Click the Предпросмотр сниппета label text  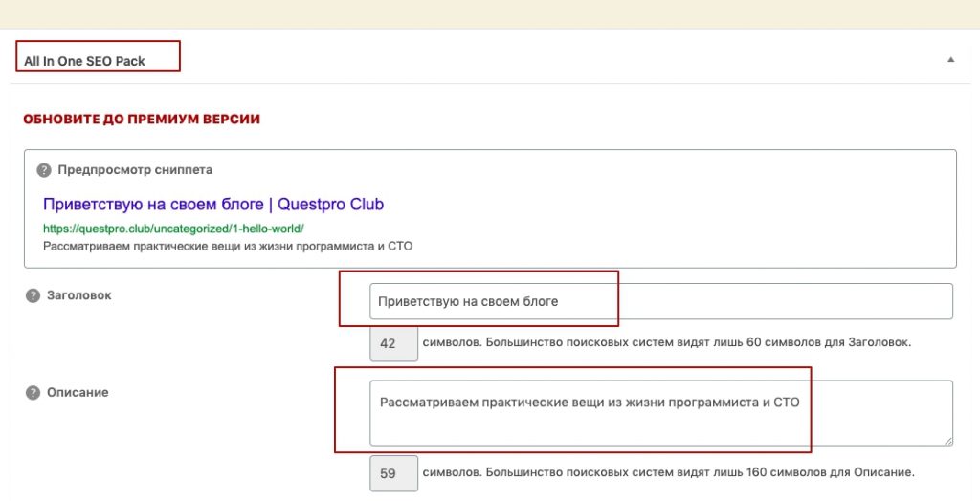135,170
